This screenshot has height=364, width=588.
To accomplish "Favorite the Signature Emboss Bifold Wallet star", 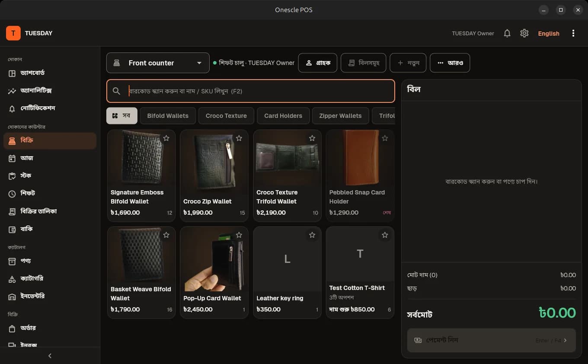I will click(x=166, y=138).
